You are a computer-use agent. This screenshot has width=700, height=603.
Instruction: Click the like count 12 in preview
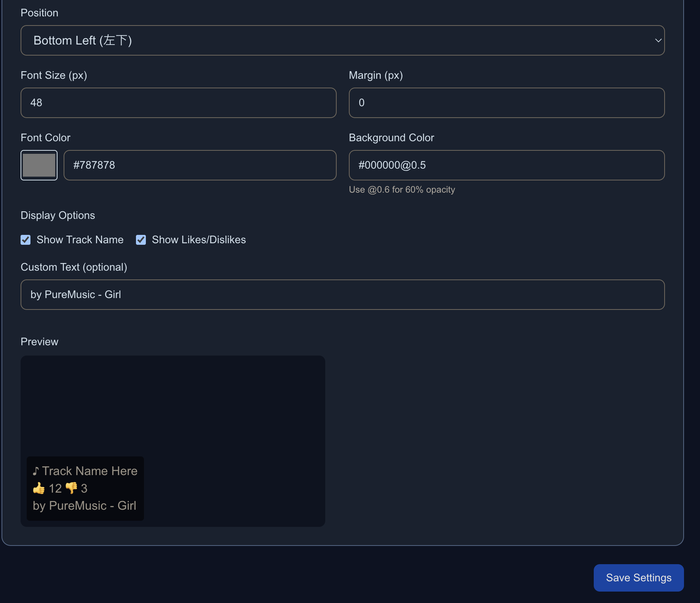(x=55, y=488)
